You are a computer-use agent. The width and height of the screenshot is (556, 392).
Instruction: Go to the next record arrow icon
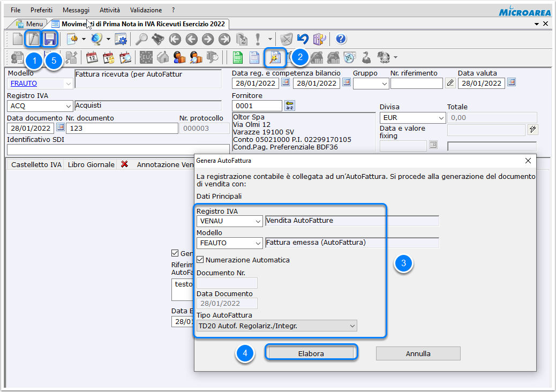click(x=208, y=39)
